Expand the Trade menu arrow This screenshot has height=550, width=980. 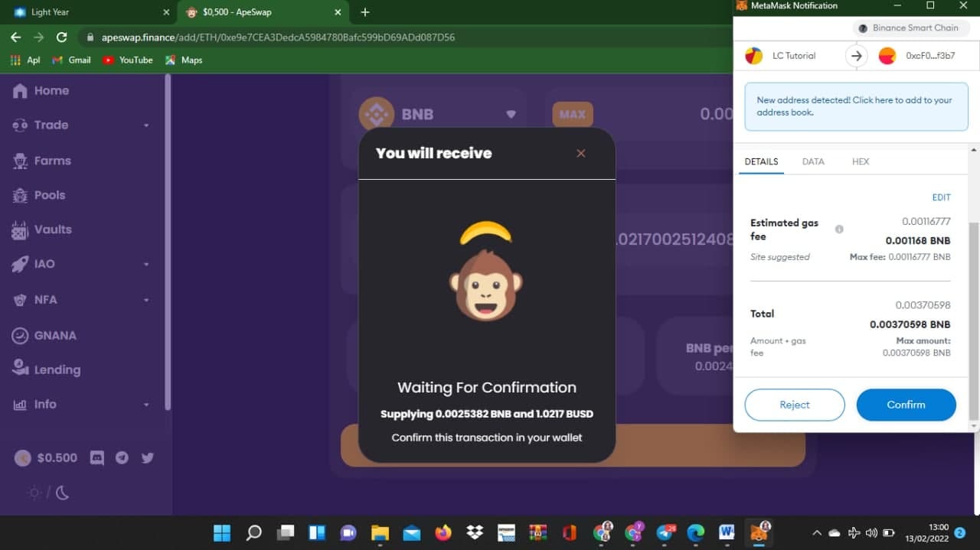[x=146, y=125]
